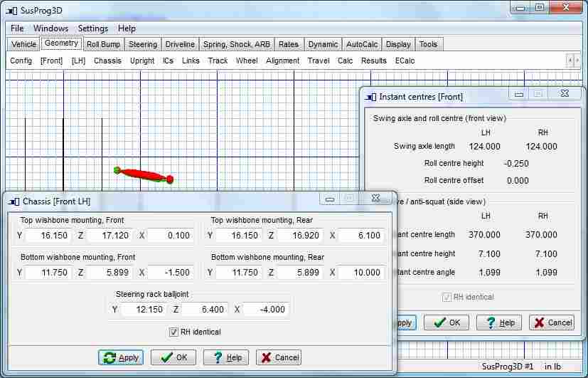Cancel the Chassis [Front LH] dialog
The image size is (588, 378).
point(279,357)
